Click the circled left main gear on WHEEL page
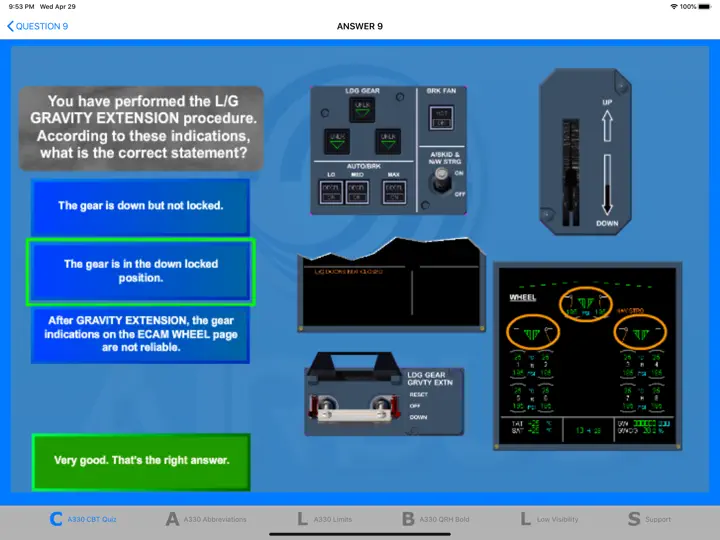Viewport: 720px width, 540px height. 533,332
